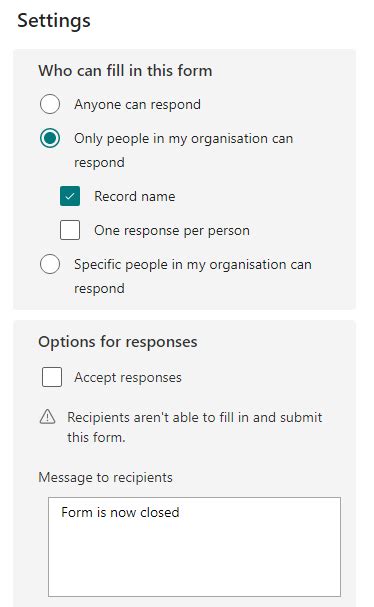Click the Anyone can respond label text

pyautogui.click(x=137, y=105)
